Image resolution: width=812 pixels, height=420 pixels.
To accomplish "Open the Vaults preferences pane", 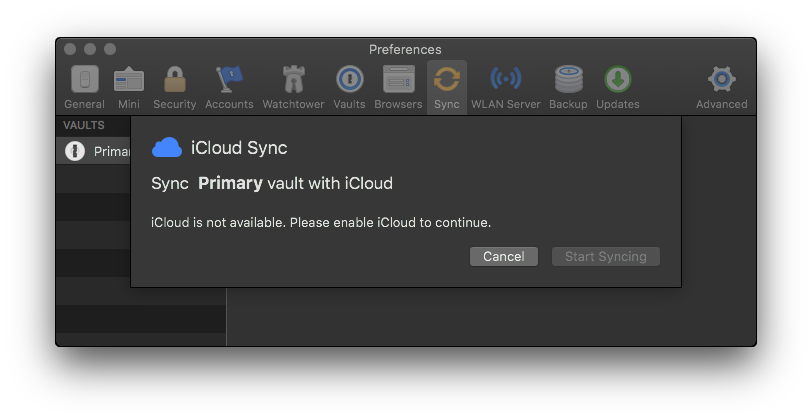I will tap(349, 88).
